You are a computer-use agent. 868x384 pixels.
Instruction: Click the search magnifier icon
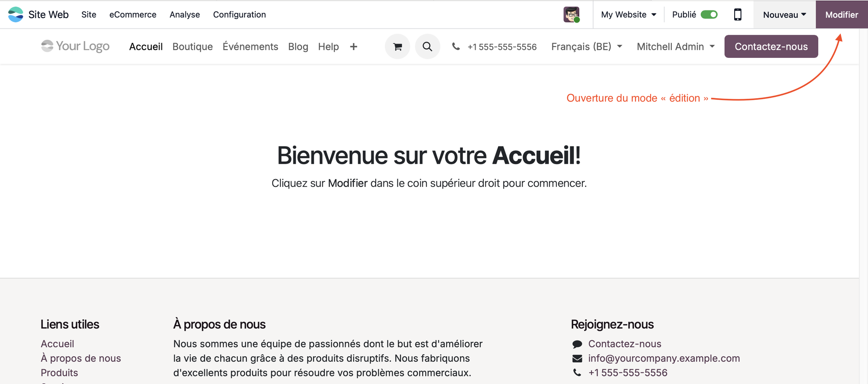[x=427, y=47]
